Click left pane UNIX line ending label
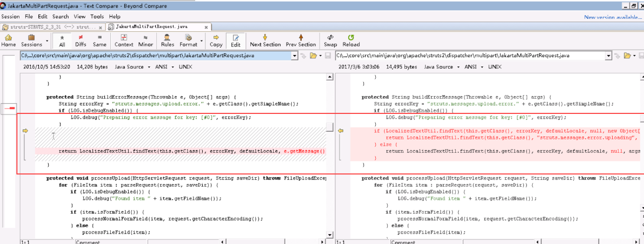Viewport: 644px width, 244px height. [x=185, y=67]
